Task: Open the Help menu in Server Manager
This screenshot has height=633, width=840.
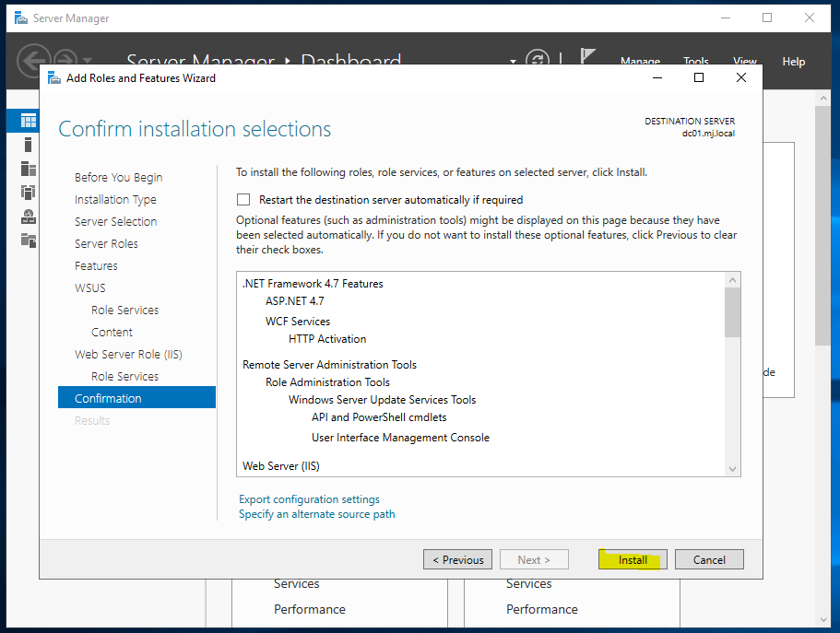Action: point(793,62)
